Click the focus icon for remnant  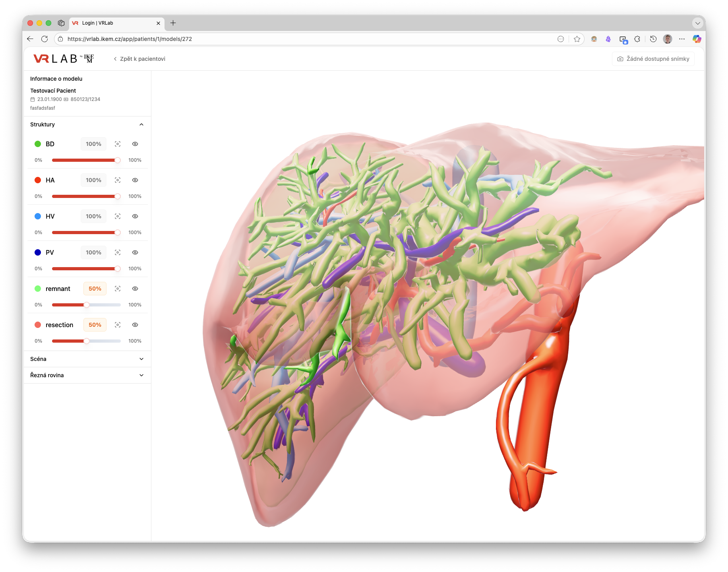(118, 289)
